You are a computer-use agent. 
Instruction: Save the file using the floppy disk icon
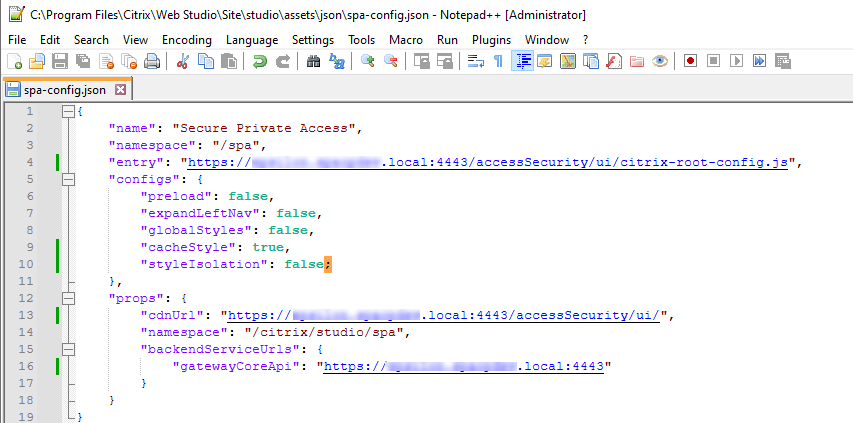pyautogui.click(x=59, y=61)
